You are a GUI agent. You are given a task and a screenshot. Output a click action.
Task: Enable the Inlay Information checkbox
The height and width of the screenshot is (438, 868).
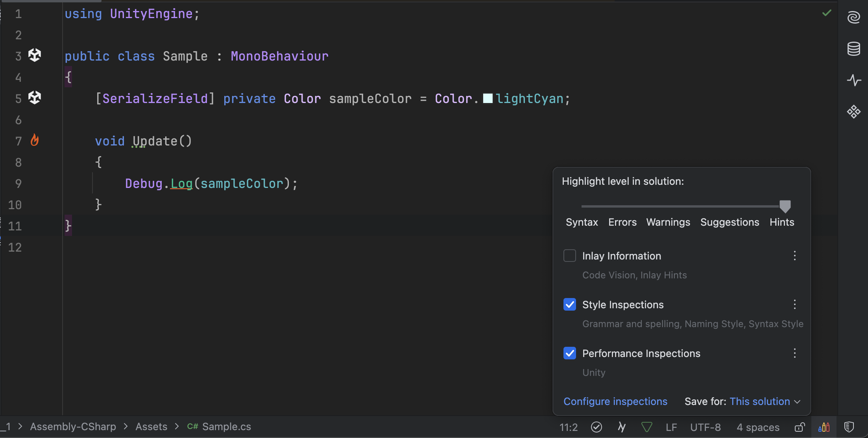click(569, 256)
